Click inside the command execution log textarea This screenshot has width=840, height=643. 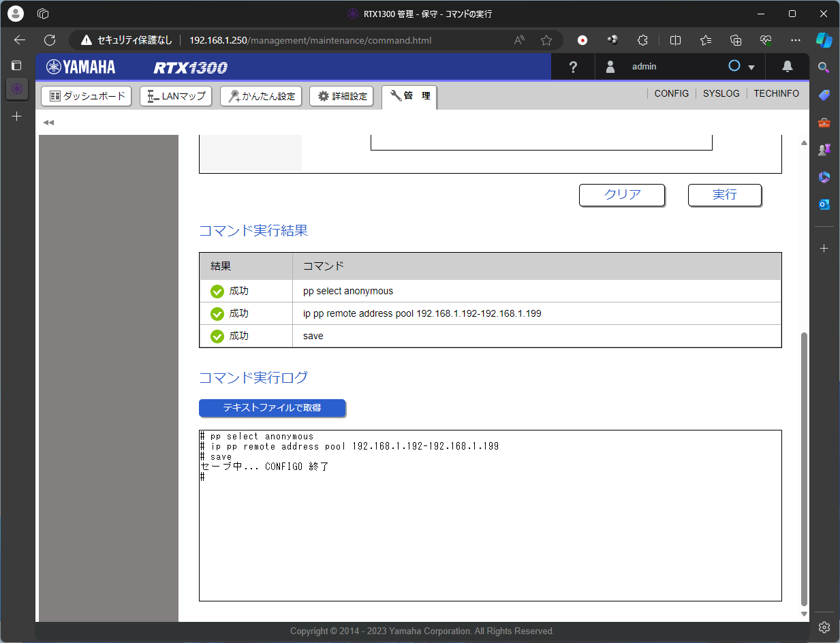coord(491,516)
